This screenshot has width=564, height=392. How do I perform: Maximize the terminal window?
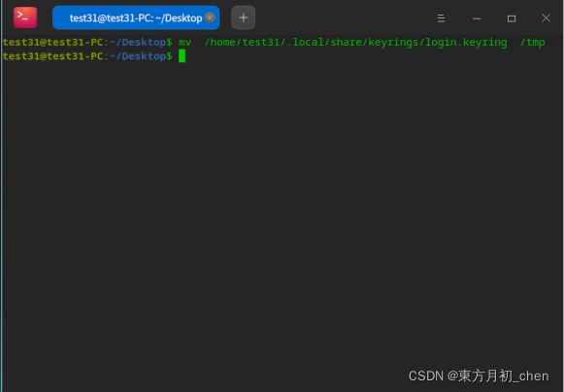click(x=512, y=18)
